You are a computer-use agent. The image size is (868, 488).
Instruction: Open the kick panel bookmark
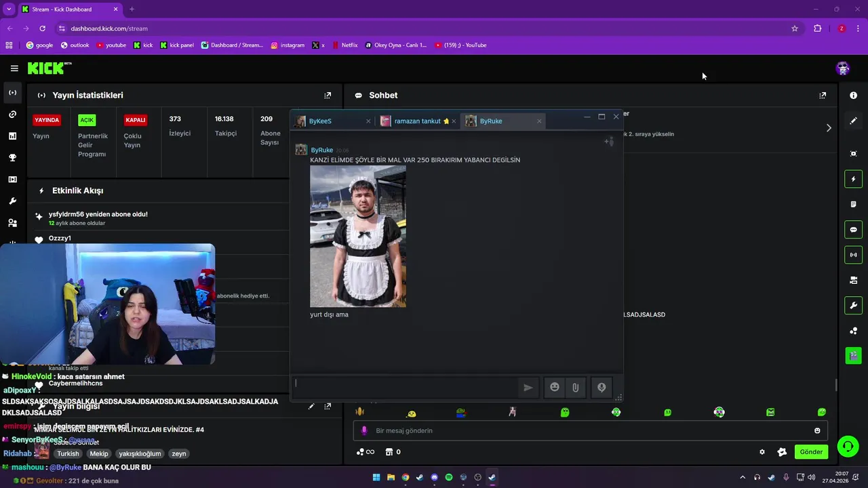coord(177,45)
